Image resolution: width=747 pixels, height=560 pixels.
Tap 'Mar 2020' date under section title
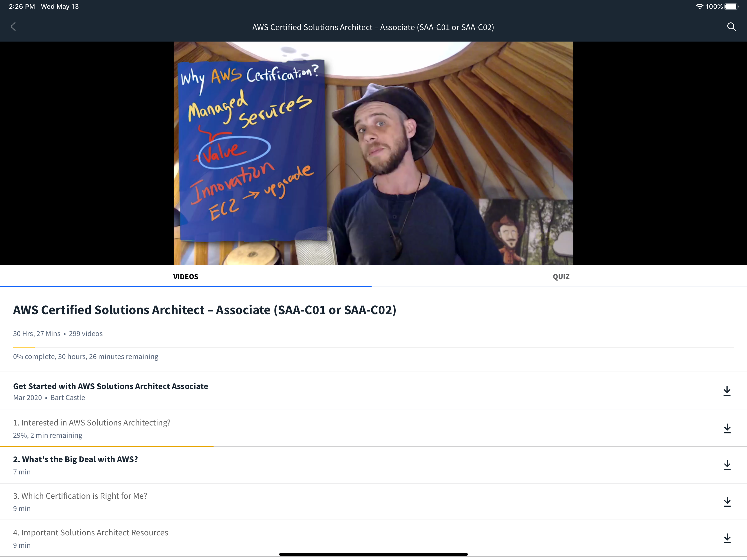coord(28,398)
